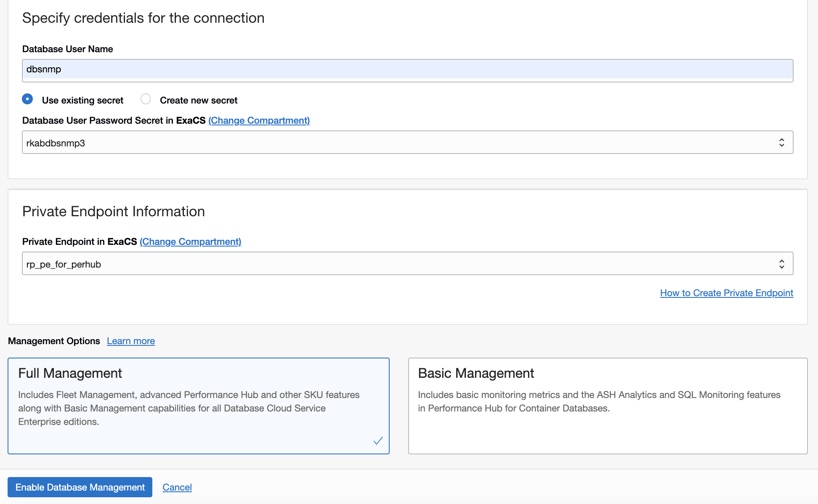Choose the Basic Management option card
The image size is (818, 504).
click(x=607, y=406)
